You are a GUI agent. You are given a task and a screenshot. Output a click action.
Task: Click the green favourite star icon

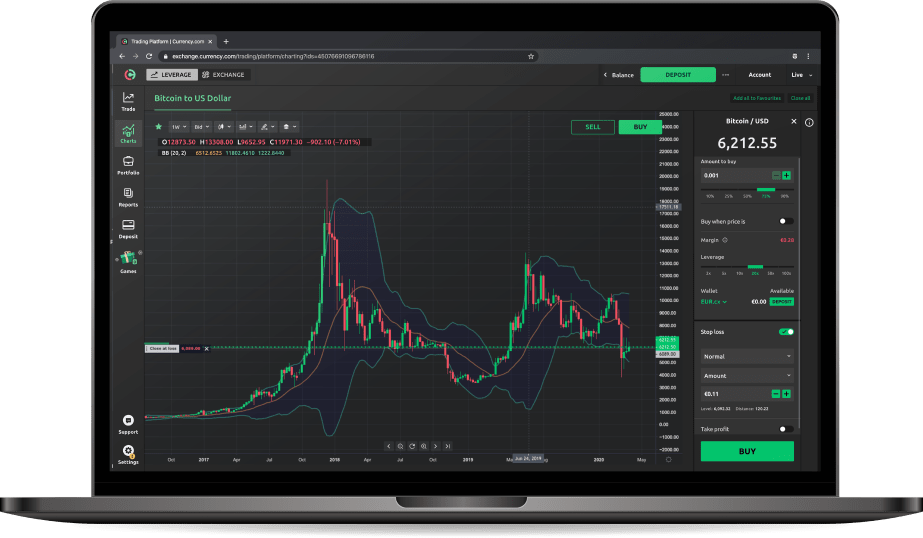point(158,127)
